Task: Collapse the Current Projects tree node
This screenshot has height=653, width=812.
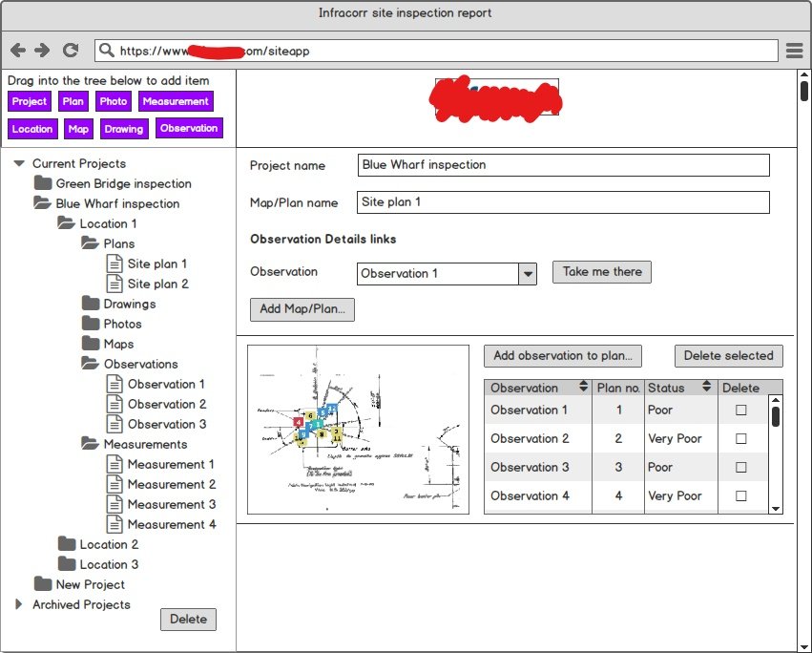Action: pos(19,163)
